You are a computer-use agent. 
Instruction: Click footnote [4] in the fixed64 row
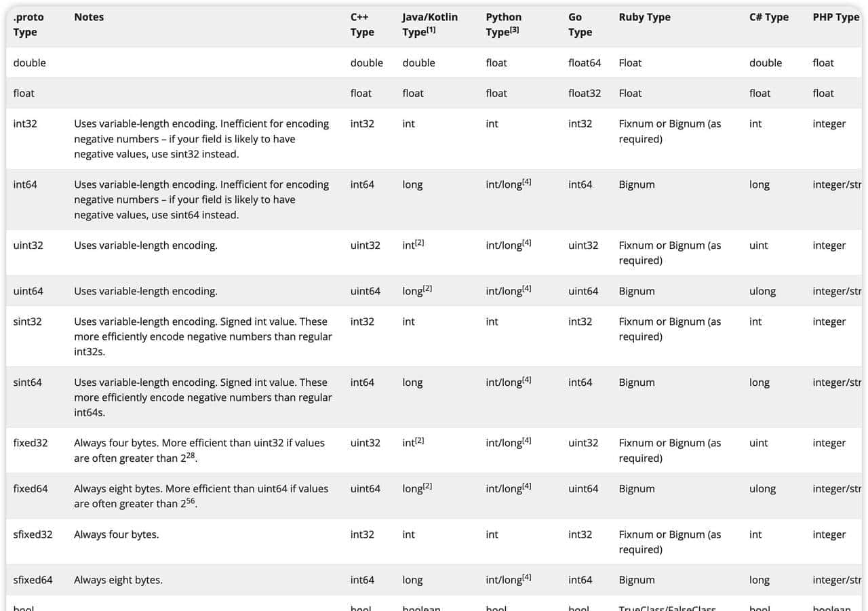click(x=527, y=486)
